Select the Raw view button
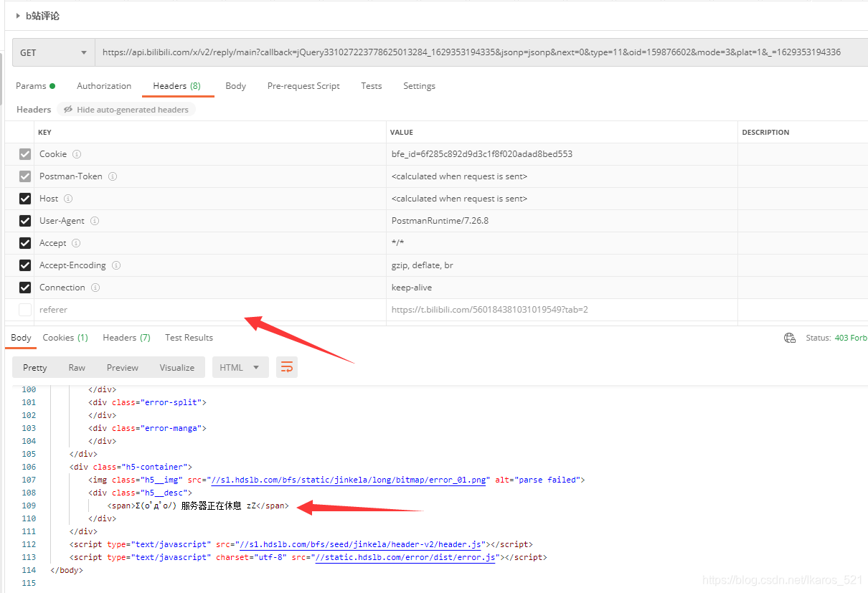This screenshot has height=593, width=868. (77, 367)
